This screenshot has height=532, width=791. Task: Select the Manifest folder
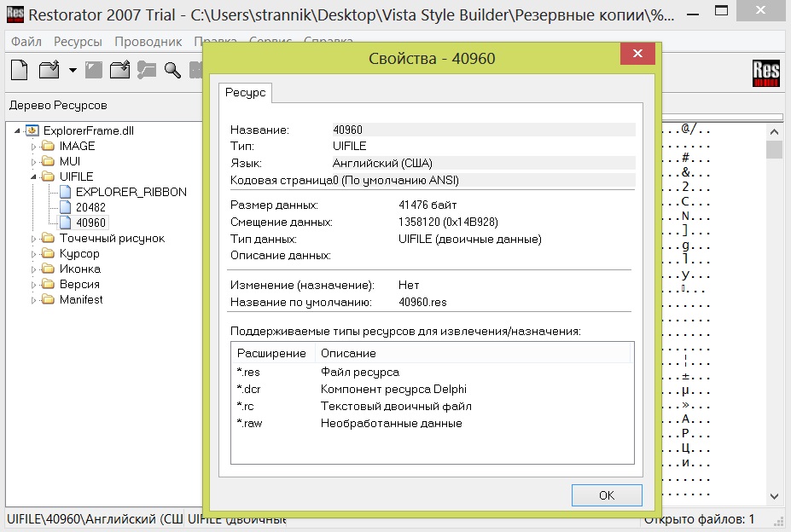pos(81,299)
